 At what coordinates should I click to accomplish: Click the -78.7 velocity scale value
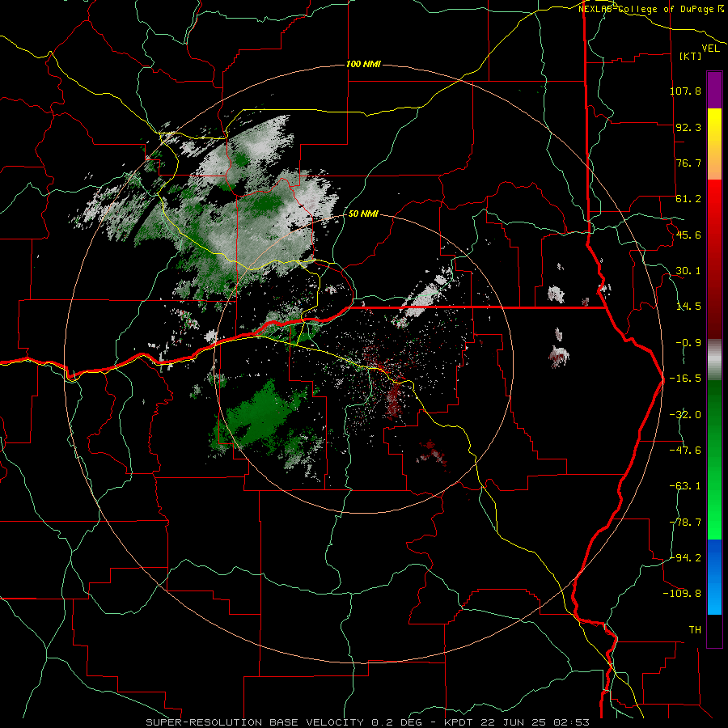[685, 523]
